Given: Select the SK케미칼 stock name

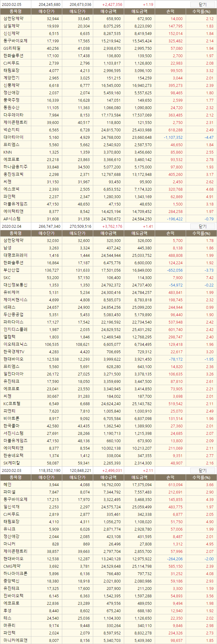Looking at the screenshot, I should pyautogui.click(x=12, y=463).
